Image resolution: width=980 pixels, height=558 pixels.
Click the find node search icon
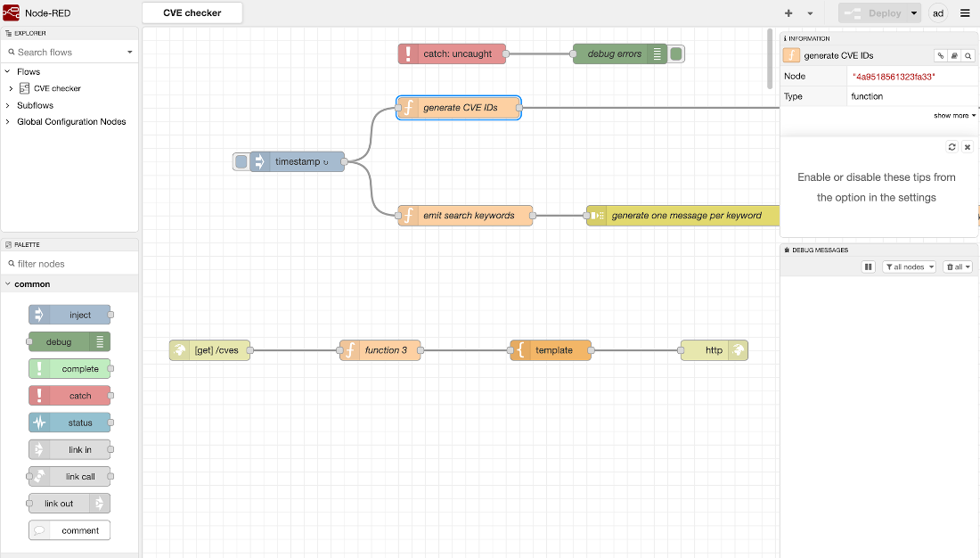click(x=968, y=55)
